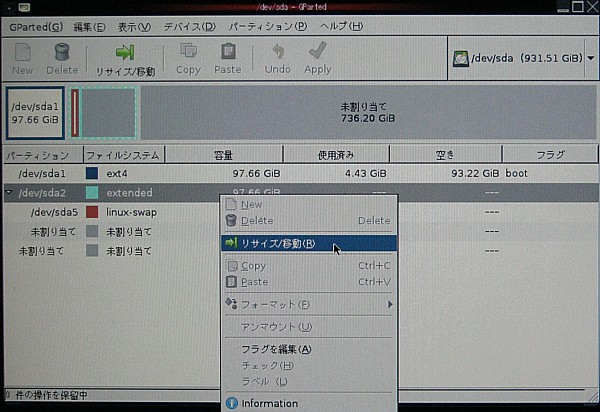Click the Copy toolbar icon

pos(188,51)
